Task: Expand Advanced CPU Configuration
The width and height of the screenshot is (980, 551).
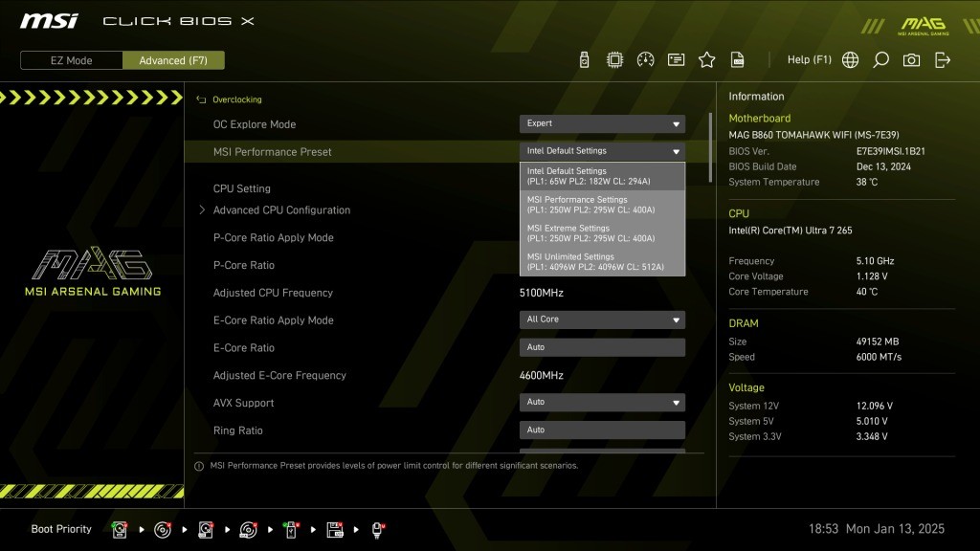Action: (x=281, y=210)
